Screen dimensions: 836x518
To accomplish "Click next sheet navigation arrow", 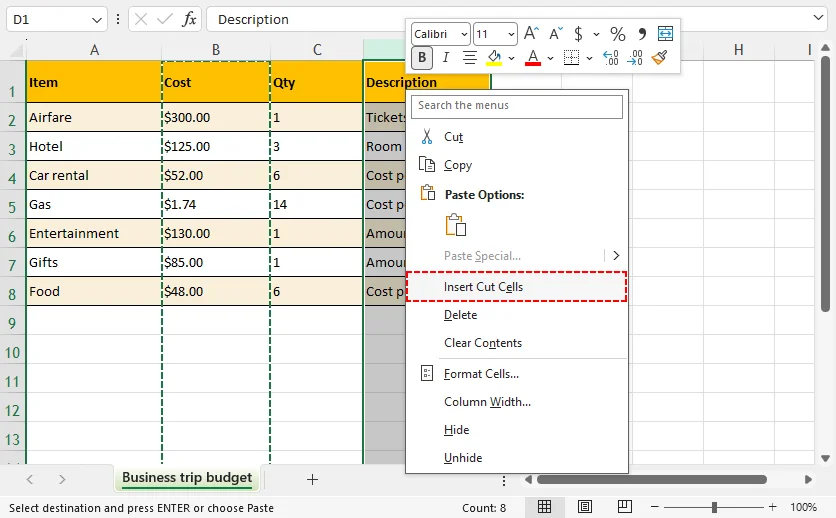I will [62, 480].
